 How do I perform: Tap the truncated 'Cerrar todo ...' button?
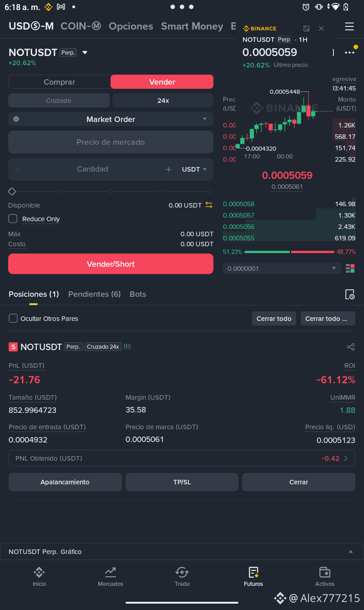coord(328,319)
